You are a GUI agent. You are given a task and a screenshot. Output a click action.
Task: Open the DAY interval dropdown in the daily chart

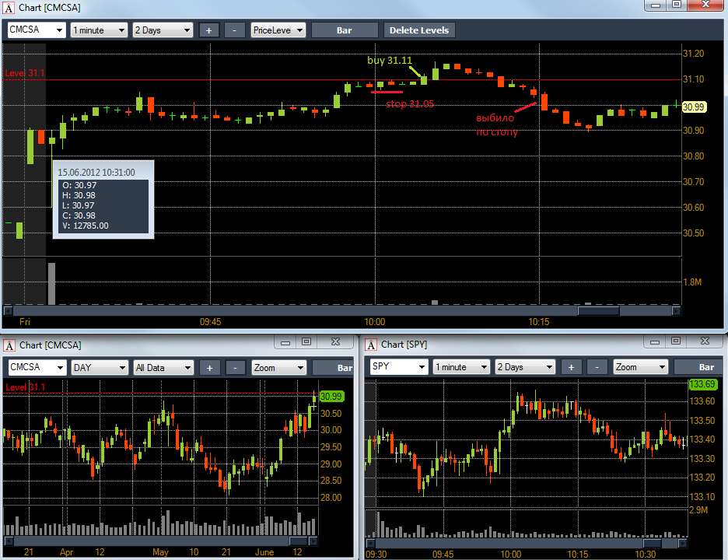click(100, 368)
